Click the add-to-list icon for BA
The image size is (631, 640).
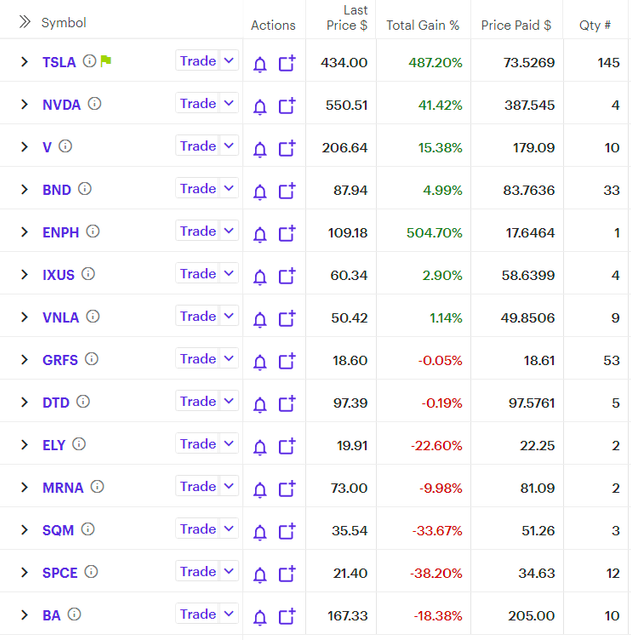pos(287,616)
